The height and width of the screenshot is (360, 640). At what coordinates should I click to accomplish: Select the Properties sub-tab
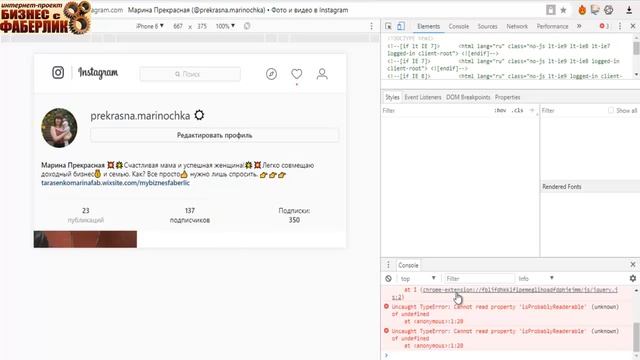(507, 97)
